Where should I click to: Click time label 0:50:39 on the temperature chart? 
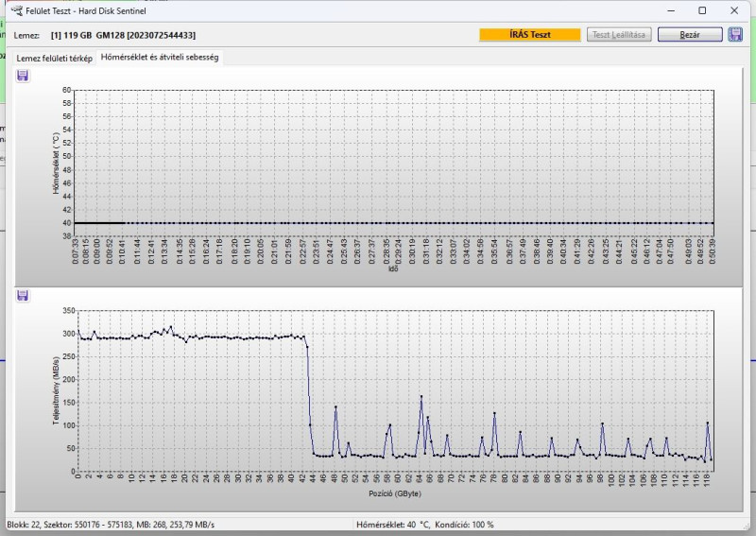tap(713, 251)
